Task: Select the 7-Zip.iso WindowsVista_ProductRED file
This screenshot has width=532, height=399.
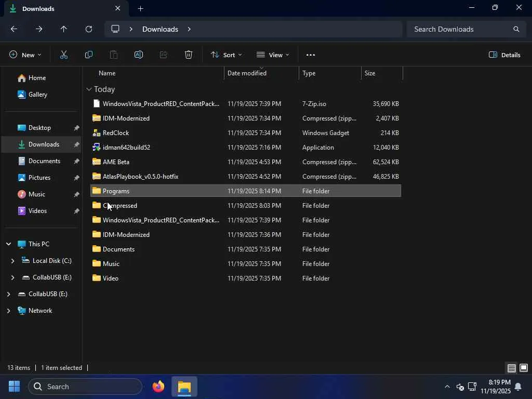Action: tap(246, 104)
